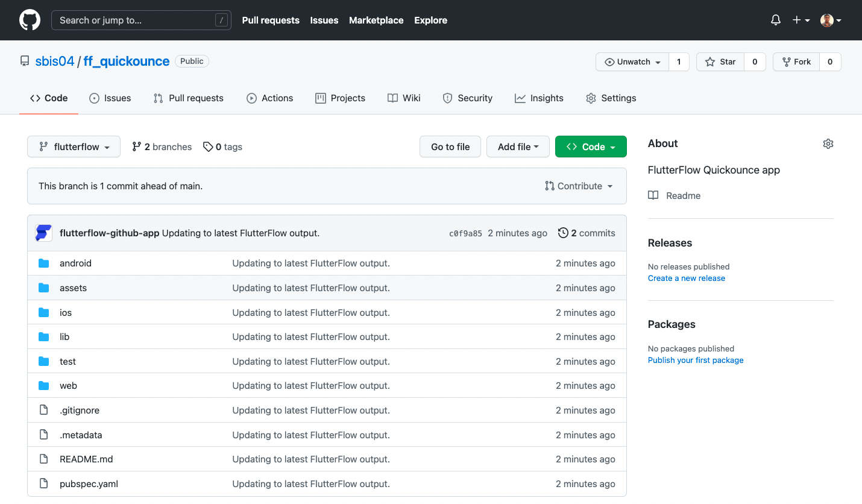Click Issues in the top navigation
Image resolution: width=862 pixels, height=504 pixels.
[x=324, y=20]
